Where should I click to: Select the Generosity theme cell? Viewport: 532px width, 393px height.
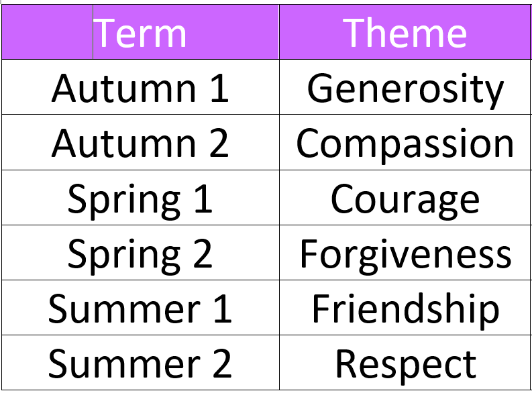tap(405, 88)
